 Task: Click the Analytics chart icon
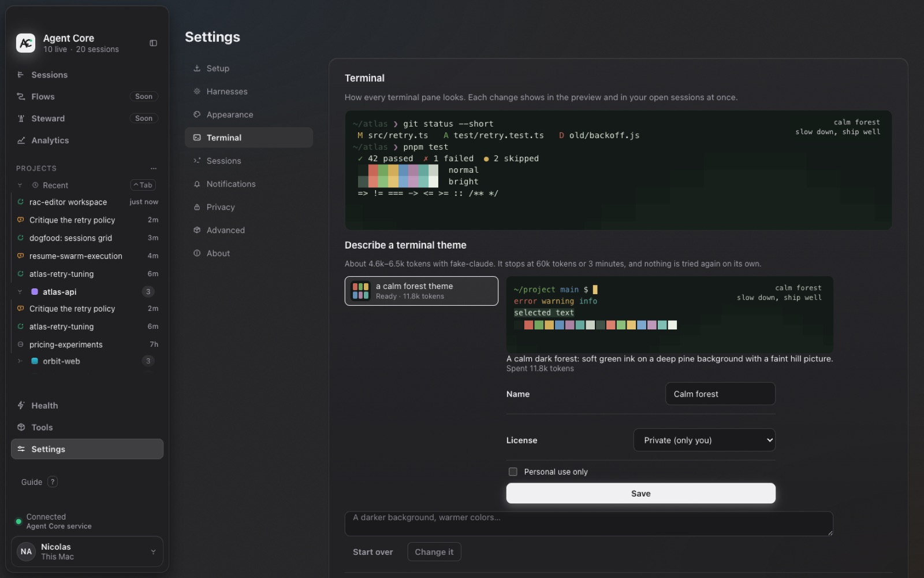pyautogui.click(x=21, y=140)
